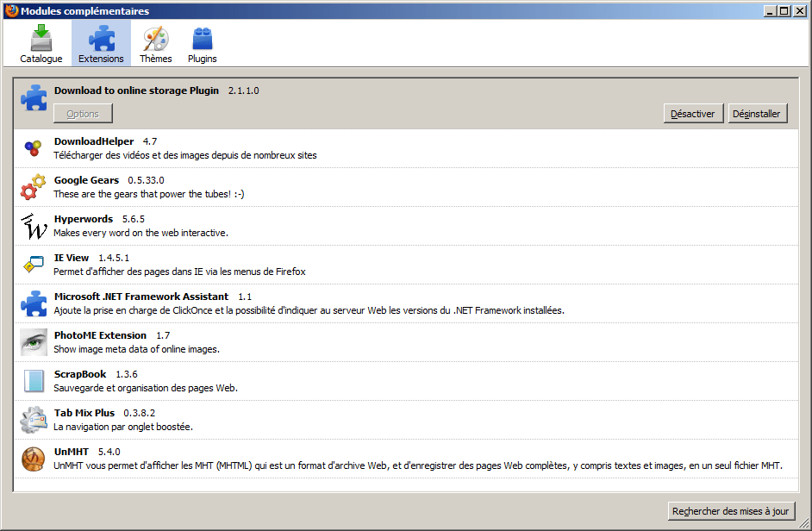Click 'UnMHT vous permet d'afficher les MHT' description
812x531 pixels.
[x=418, y=465]
